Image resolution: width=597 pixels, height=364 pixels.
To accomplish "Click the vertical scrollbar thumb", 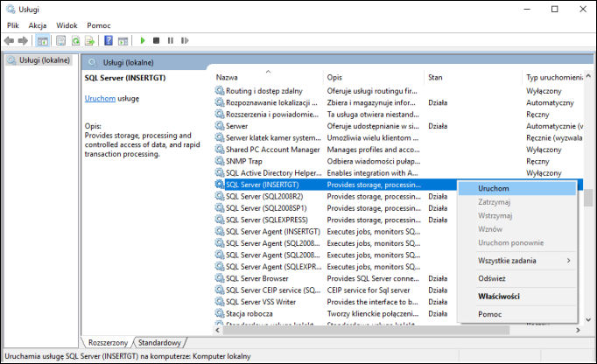I will pos(588,197).
